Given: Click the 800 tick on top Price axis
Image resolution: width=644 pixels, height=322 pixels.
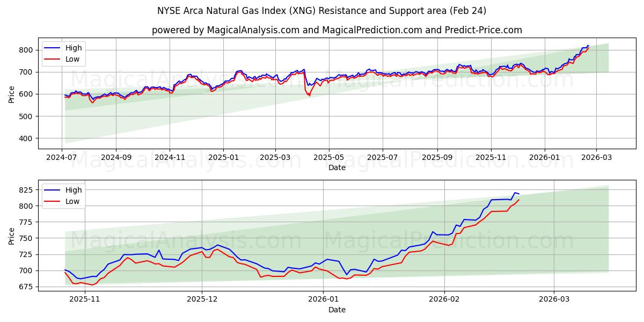Looking at the screenshot, I should coord(27,49).
